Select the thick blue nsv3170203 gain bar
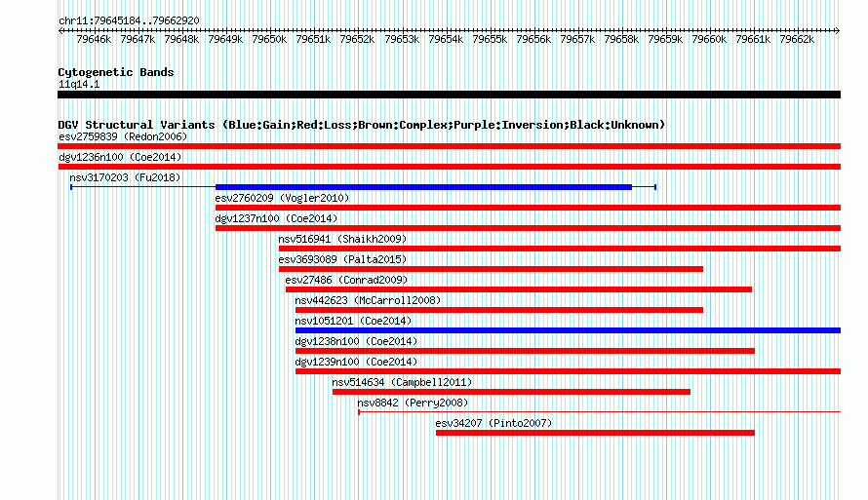Viewport: 868px width, 500px height. pos(423,187)
